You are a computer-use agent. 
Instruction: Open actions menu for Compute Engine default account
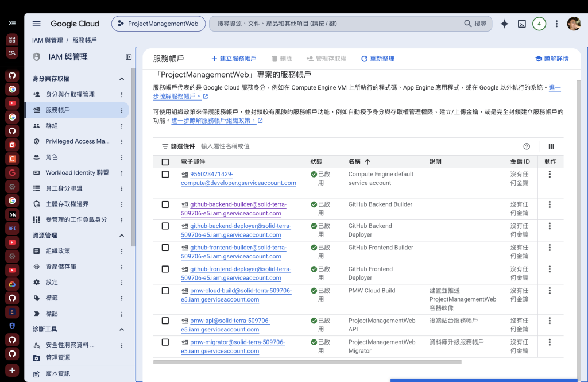[550, 174]
